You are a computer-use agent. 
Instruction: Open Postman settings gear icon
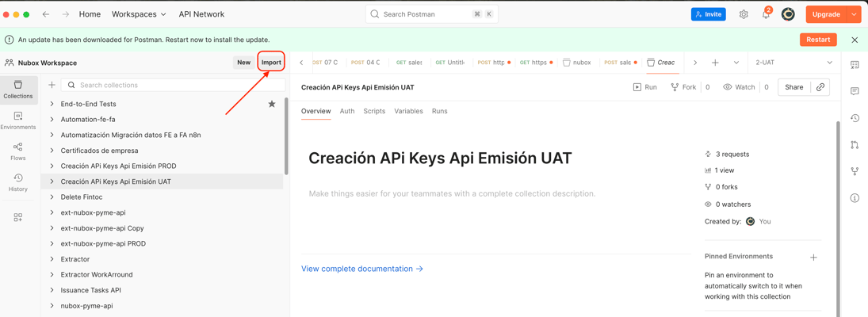pos(744,14)
